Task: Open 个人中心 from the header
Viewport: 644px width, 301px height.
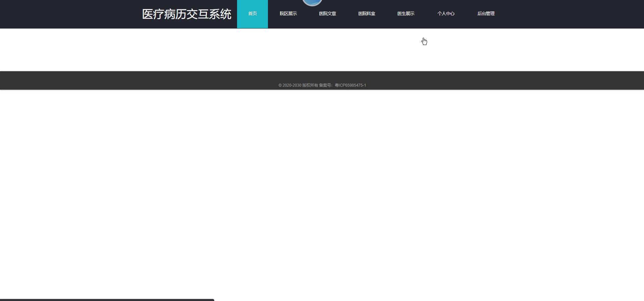Action: coord(446,14)
